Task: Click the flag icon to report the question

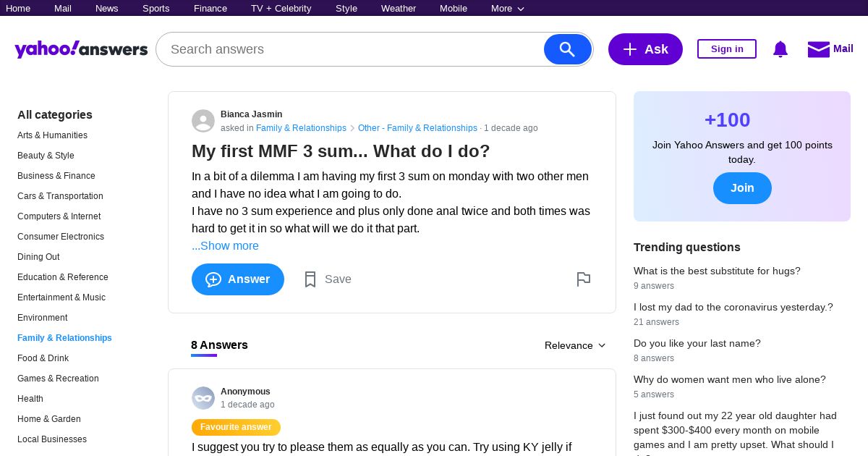Action: [584, 279]
